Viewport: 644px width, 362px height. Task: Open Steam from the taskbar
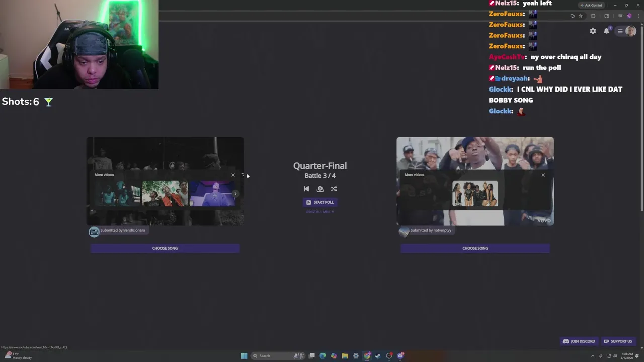378,356
